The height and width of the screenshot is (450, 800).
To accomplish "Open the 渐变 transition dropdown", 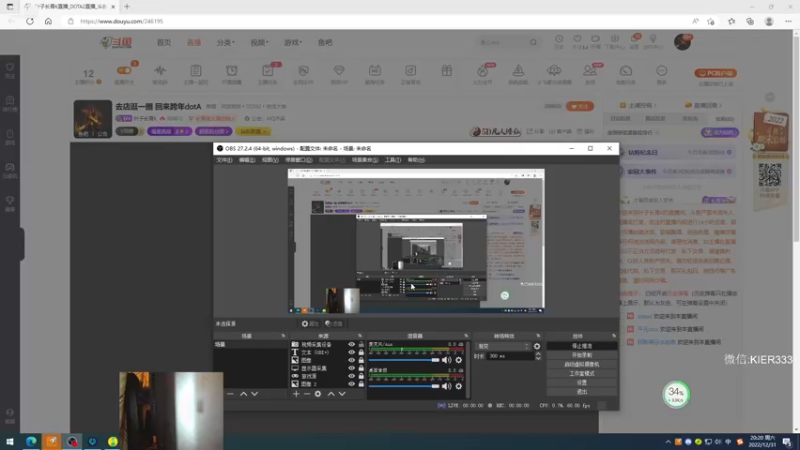I will tap(503, 346).
